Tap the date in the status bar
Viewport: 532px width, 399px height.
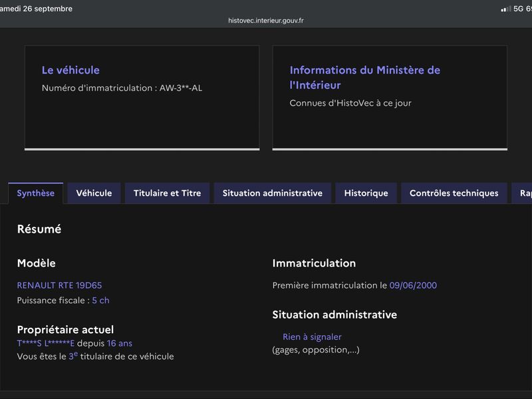tap(36, 9)
